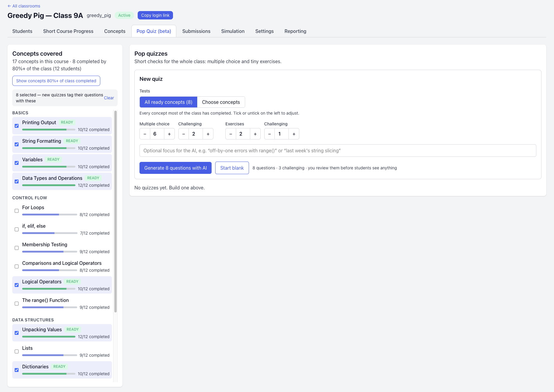The height and width of the screenshot is (392, 554).
Task: Uncheck the Printing Output concept
Action: pyautogui.click(x=17, y=126)
